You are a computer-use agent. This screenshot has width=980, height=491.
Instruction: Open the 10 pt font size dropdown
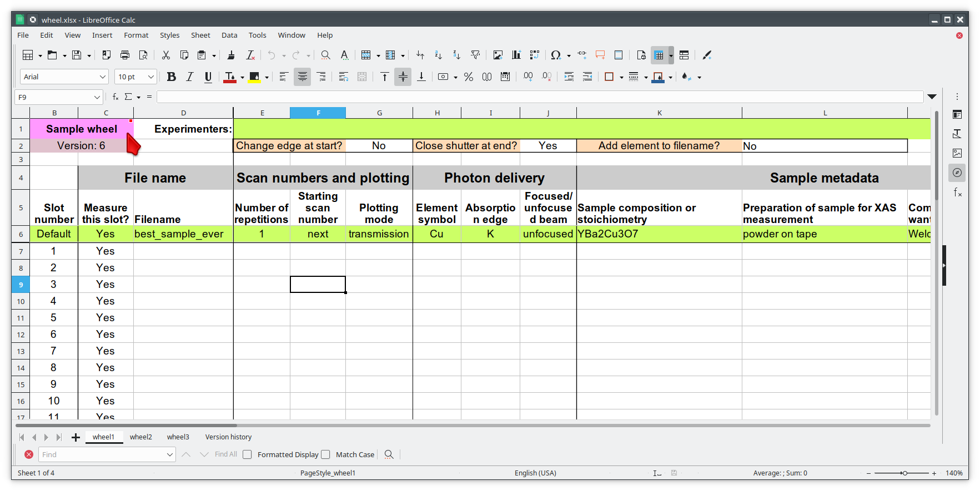pos(150,77)
